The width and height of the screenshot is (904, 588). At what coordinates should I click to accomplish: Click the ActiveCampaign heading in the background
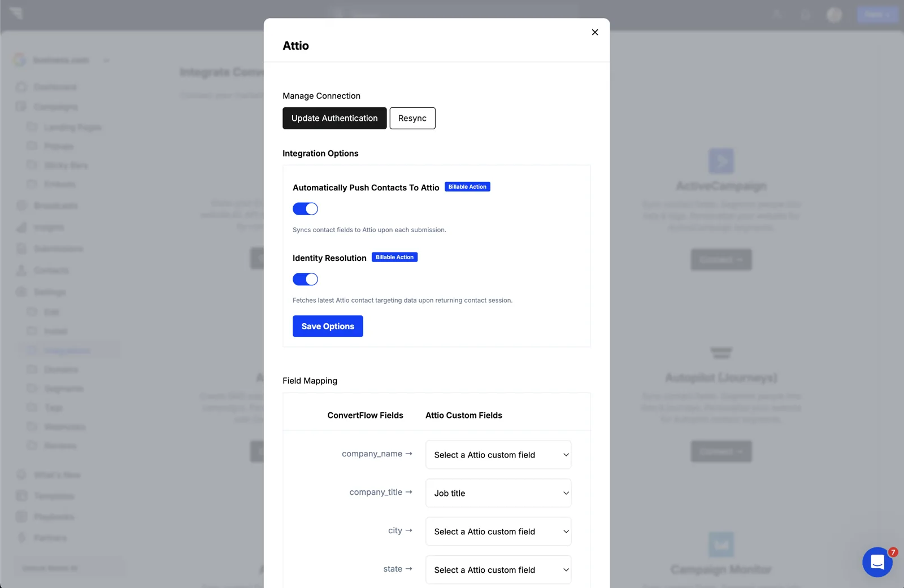[x=722, y=186]
